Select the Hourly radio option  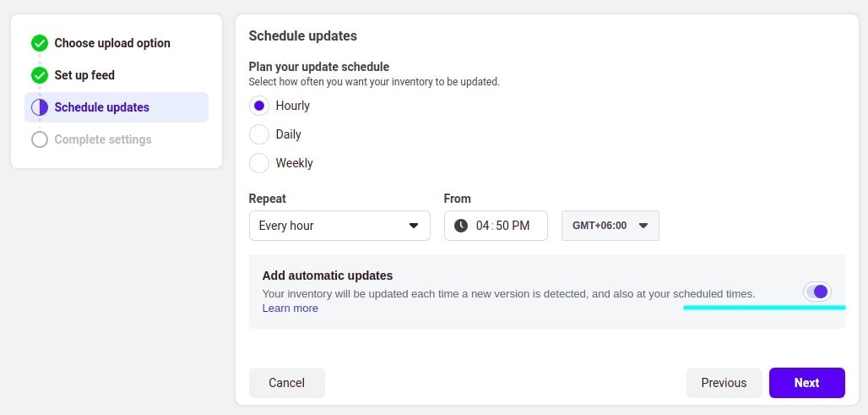pyautogui.click(x=259, y=106)
